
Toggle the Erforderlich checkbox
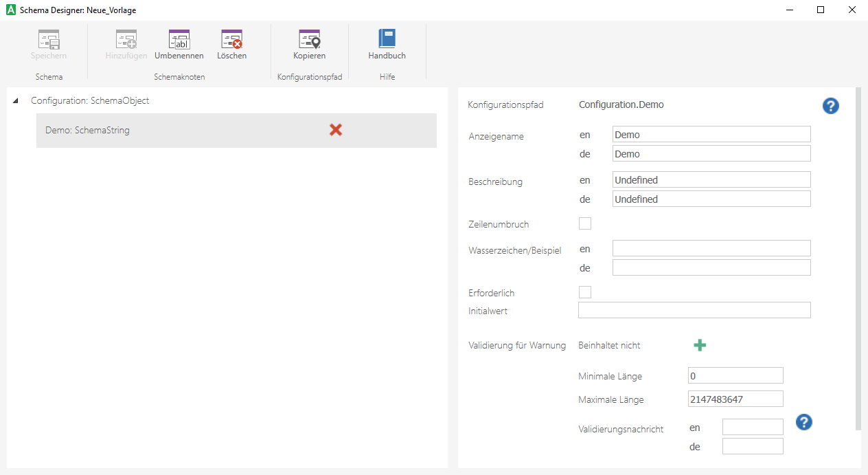click(585, 291)
